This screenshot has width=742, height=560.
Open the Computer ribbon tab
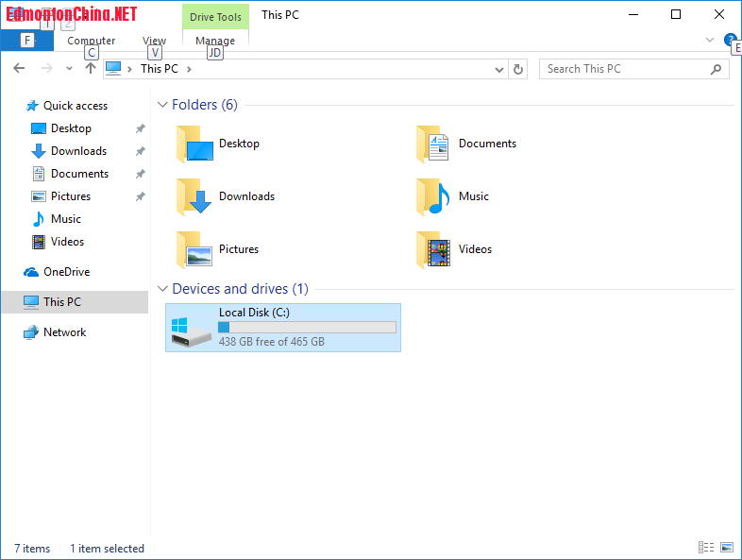coord(92,41)
